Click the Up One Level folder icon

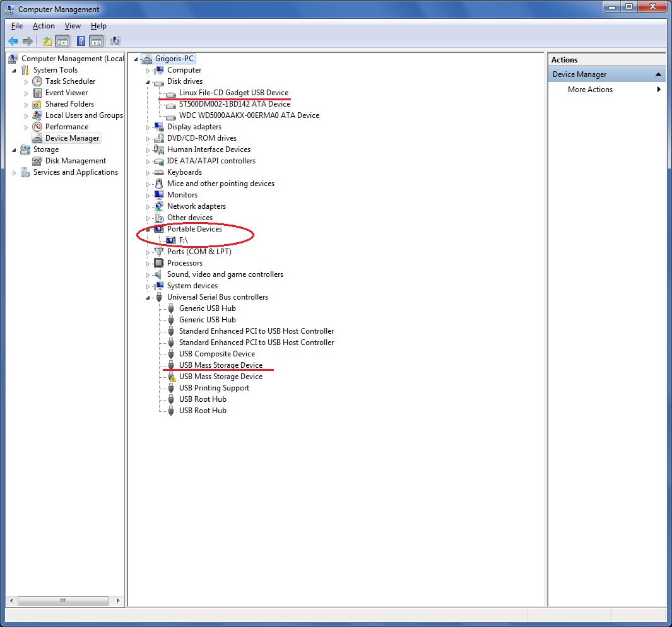pos(47,41)
